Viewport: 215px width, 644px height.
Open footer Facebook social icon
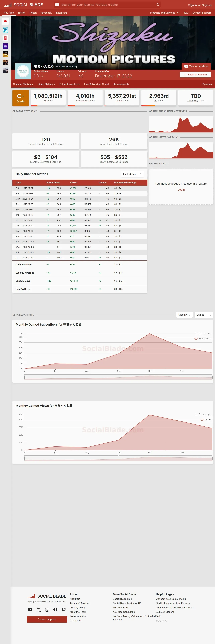tap(55, 610)
